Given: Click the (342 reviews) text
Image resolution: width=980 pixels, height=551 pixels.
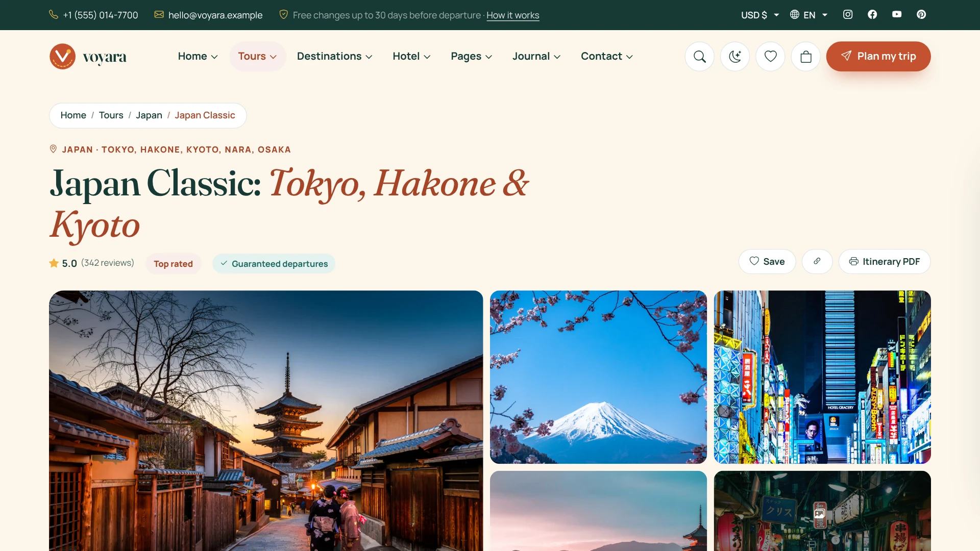Looking at the screenshot, I should [x=108, y=263].
